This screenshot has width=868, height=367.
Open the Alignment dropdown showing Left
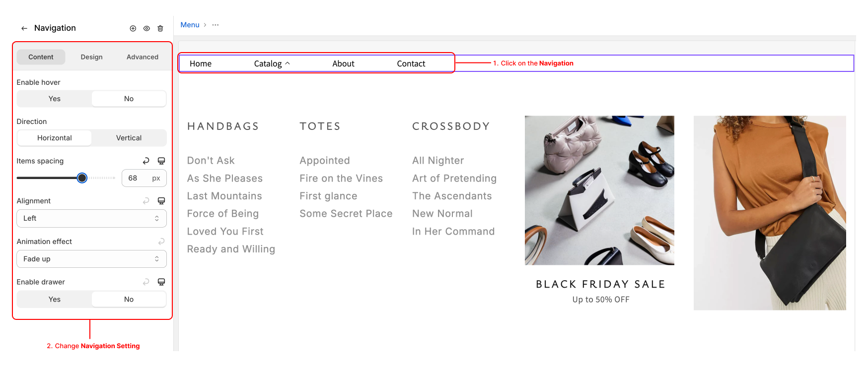(91, 219)
